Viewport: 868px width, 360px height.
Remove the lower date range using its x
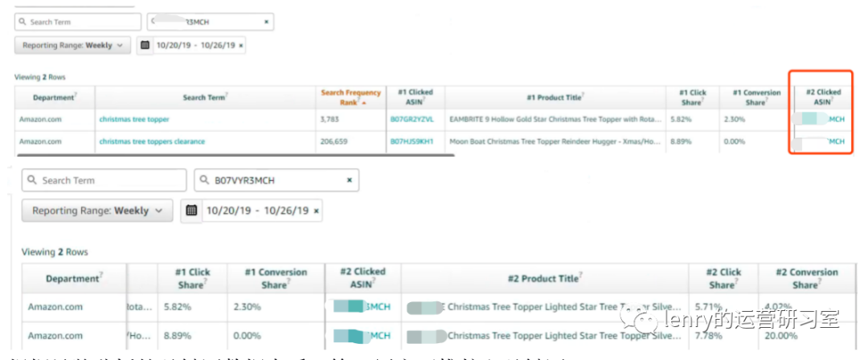(x=317, y=211)
